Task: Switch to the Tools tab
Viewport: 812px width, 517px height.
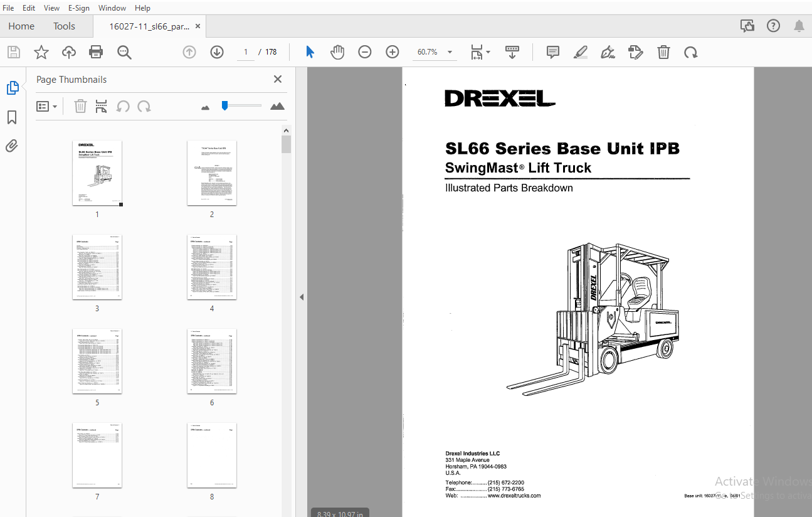Action: coord(64,26)
